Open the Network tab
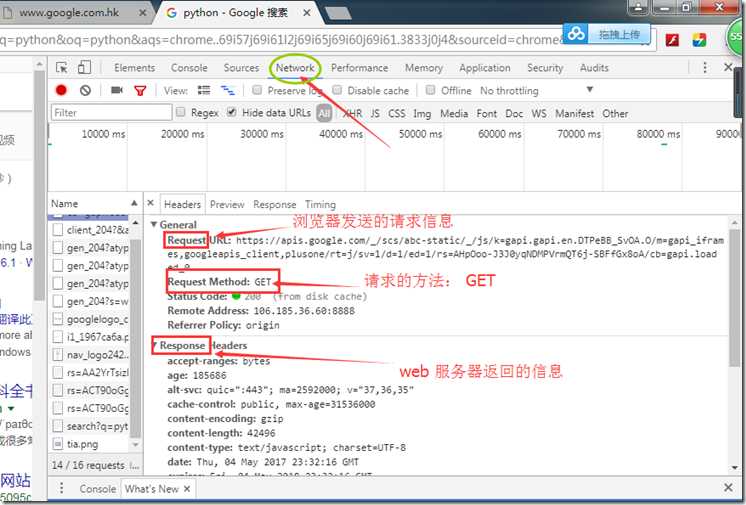The image size is (746, 505). pos(295,68)
